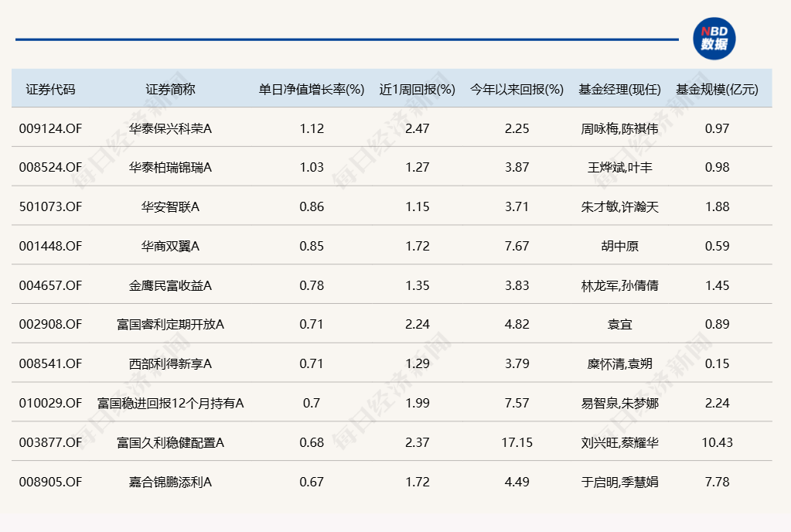Click fund name 华安智联A
The height and width of the screenshot is (532, 791).
(171, 206)
